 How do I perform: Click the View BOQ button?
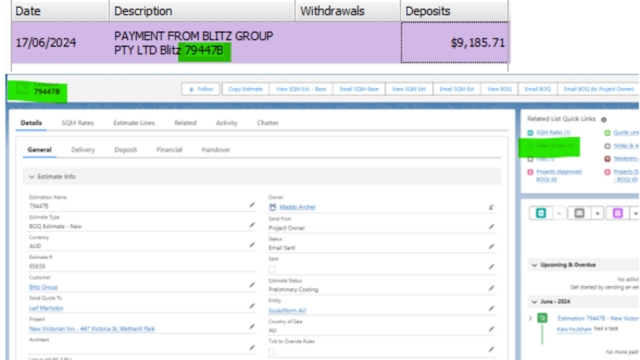[499, 89]
